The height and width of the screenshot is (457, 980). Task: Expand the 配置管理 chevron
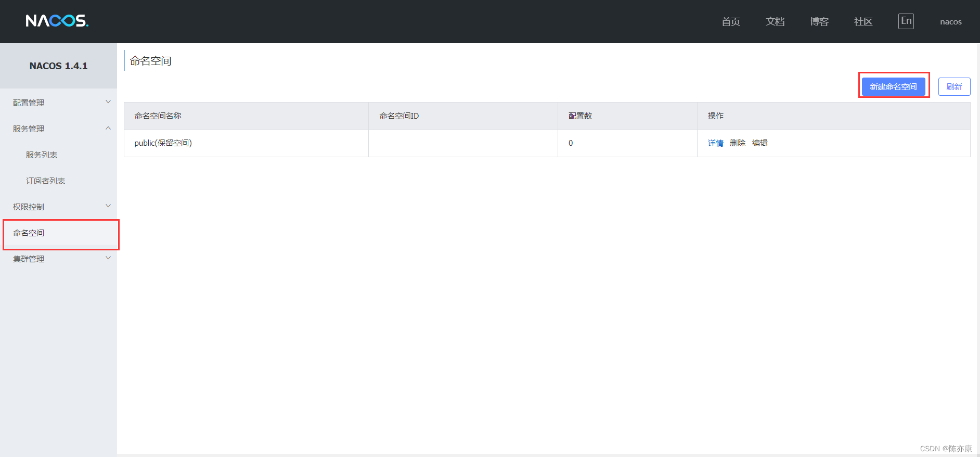(108, 102)
